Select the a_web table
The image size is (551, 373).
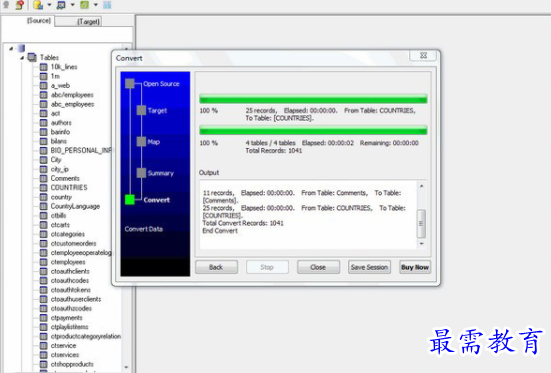click(x=60, y=85)
